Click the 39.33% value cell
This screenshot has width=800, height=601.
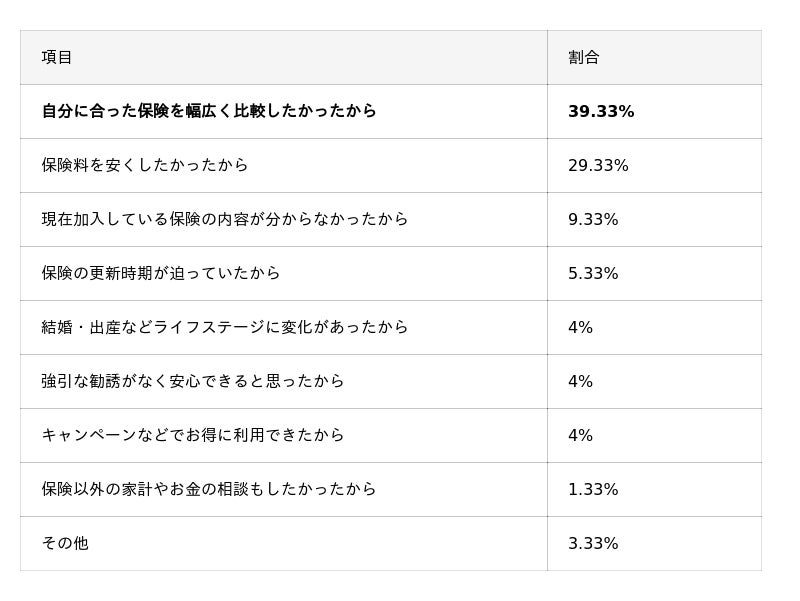point(601,111)
